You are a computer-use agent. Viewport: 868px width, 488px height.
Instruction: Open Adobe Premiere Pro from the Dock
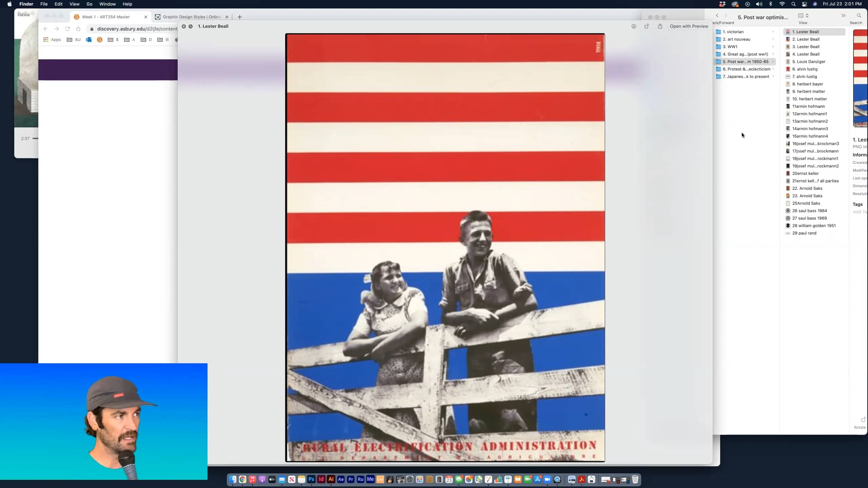351,479
